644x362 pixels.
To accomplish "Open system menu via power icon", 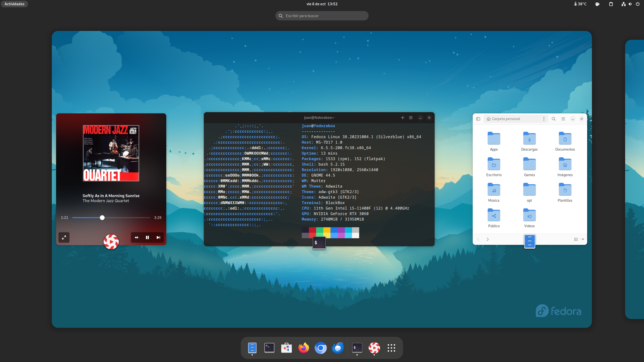I will click(638, 4).
